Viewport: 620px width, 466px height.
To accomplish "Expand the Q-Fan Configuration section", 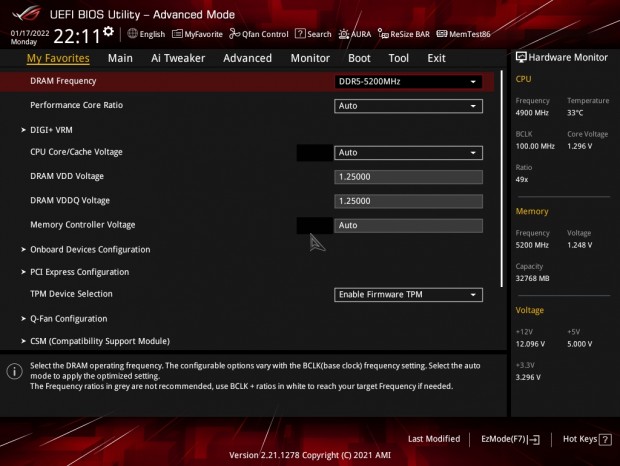I will pyautogui.click(x=68, y=319).
